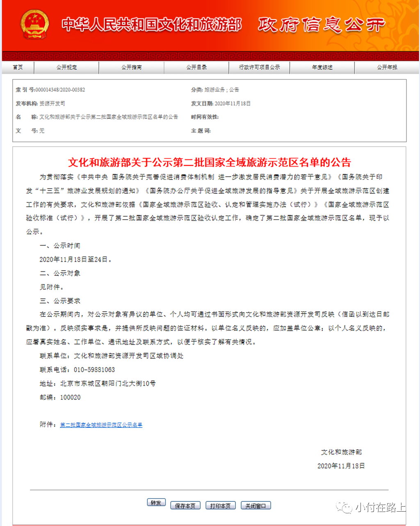Screen dimensions: 420x526
Task: Click the 关闭窗口 button
Action: click(256, 506)
